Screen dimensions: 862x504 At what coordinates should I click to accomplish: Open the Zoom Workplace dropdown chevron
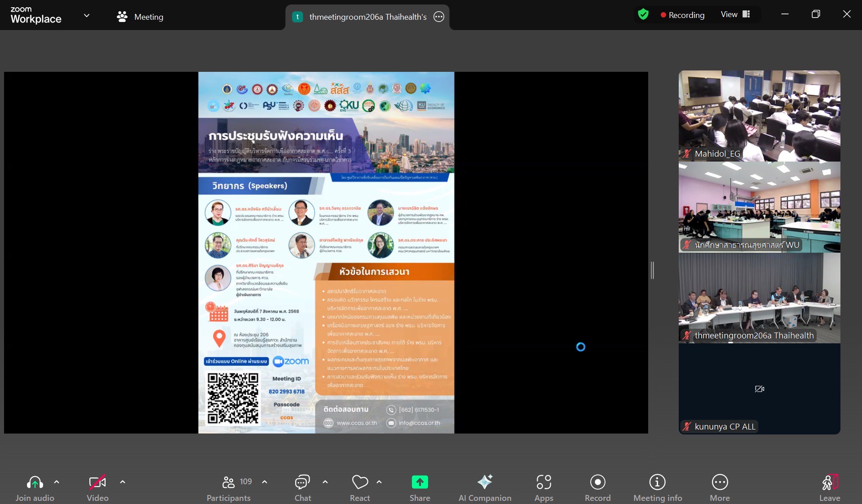click(87, 16)
